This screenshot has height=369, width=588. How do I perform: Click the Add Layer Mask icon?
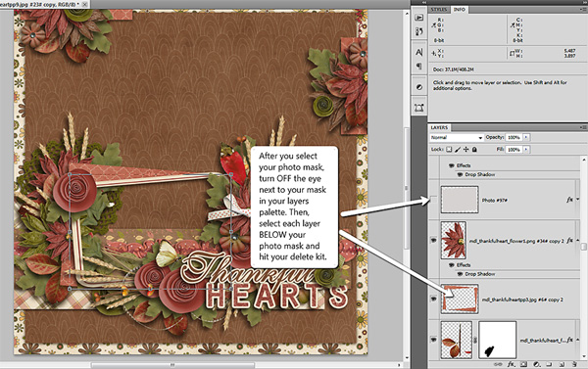pyautogui.click(x=523, y=364)
